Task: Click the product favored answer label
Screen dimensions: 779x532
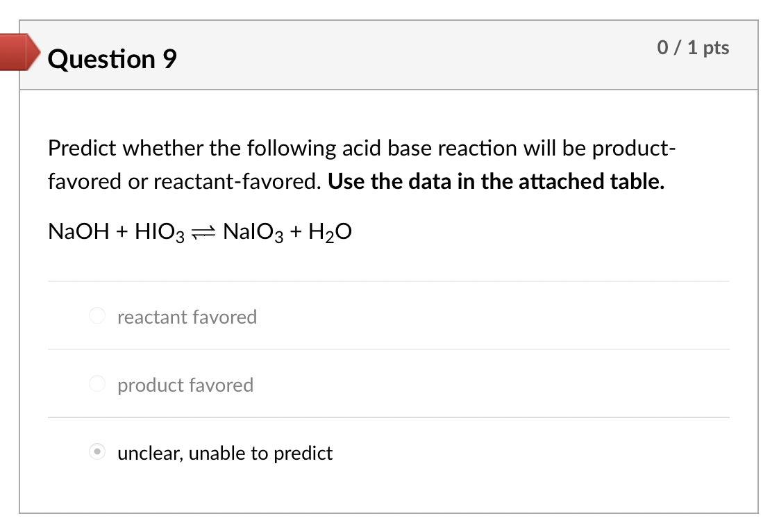Action: [185, 385]
